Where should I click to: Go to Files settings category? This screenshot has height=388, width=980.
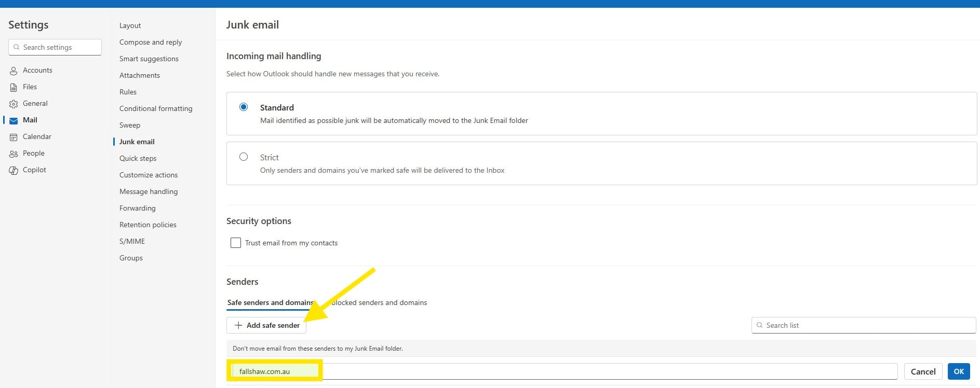[30, 87]
